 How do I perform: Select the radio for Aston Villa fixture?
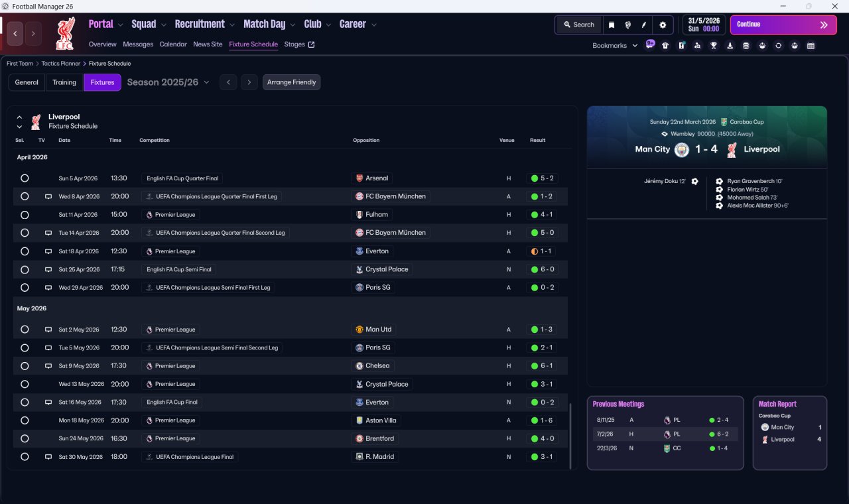(25, 420)
